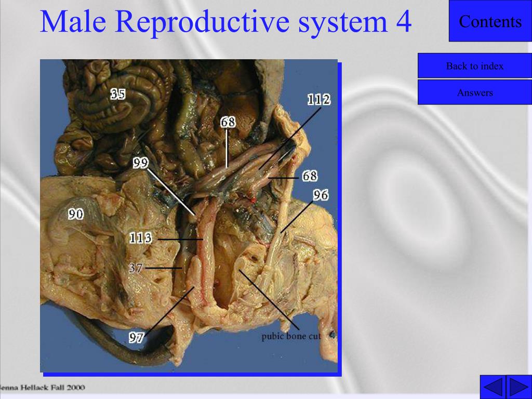Click label 90 on the photo

76,214
